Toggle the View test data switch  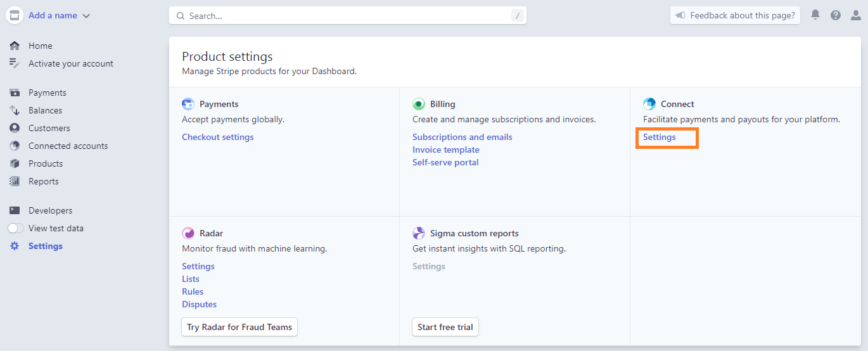[16, 228]
